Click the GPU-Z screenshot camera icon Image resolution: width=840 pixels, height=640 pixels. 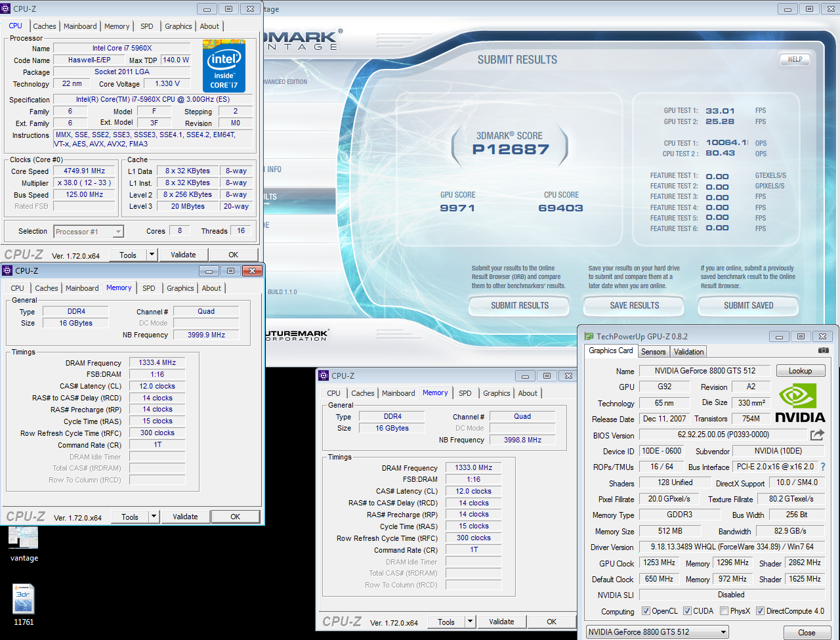[x=824, y=351]
